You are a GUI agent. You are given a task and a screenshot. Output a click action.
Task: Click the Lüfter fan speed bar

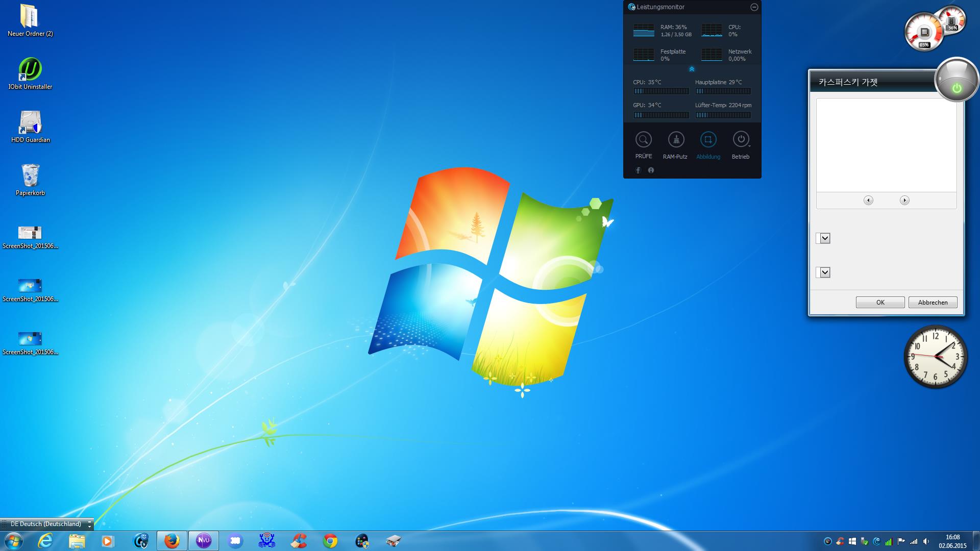pos(723,115)
